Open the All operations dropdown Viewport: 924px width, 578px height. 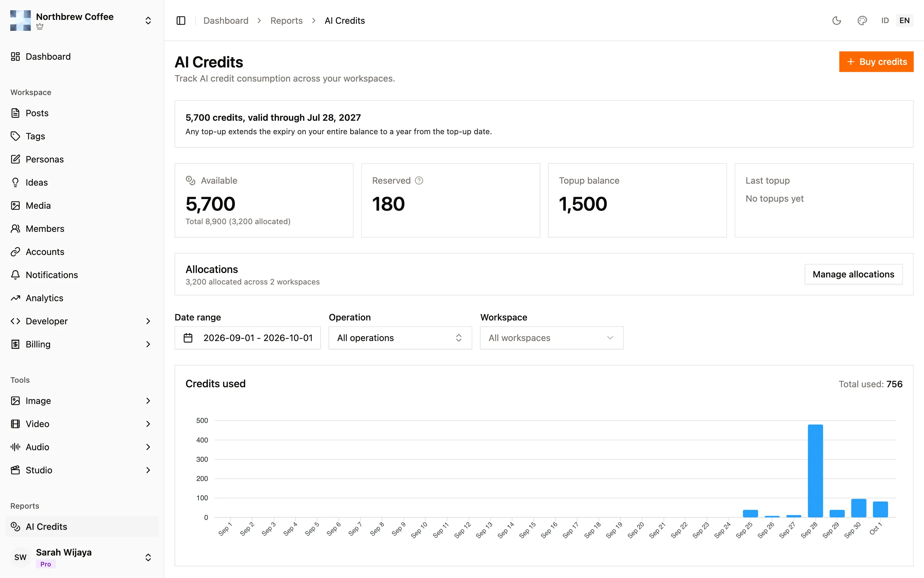tap(400, 338)
